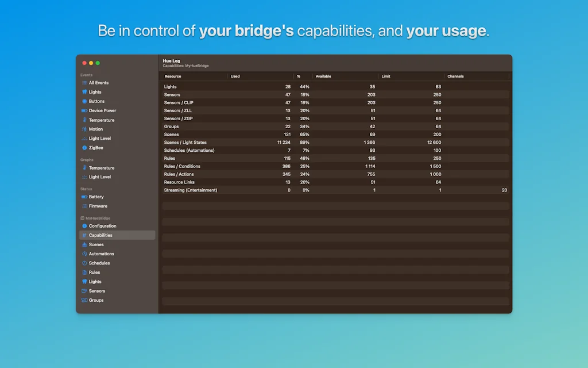Check the Battery status panel

(x=95, y=197)
